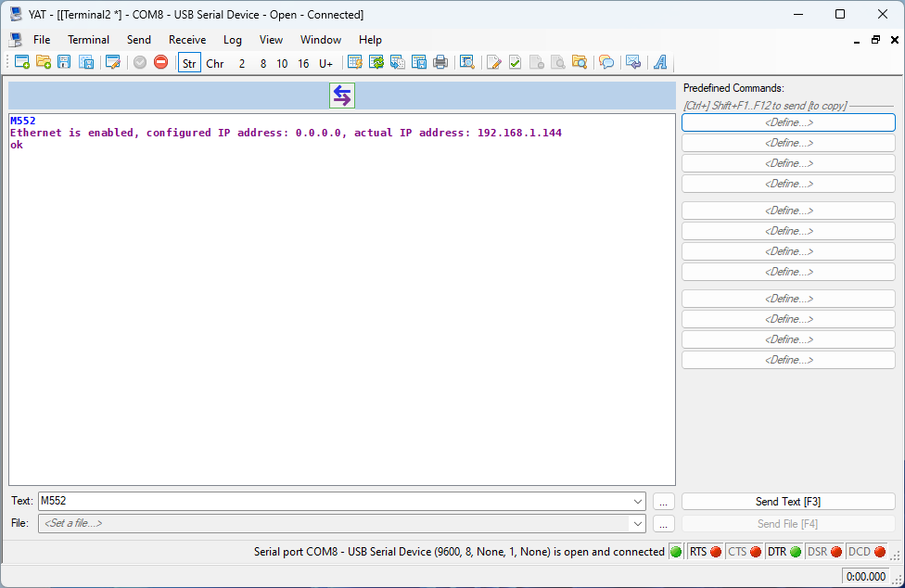Viewport: 905px width, 588px height.
Task: Toggle the DTR signal indicator
Action: point(784,552)
